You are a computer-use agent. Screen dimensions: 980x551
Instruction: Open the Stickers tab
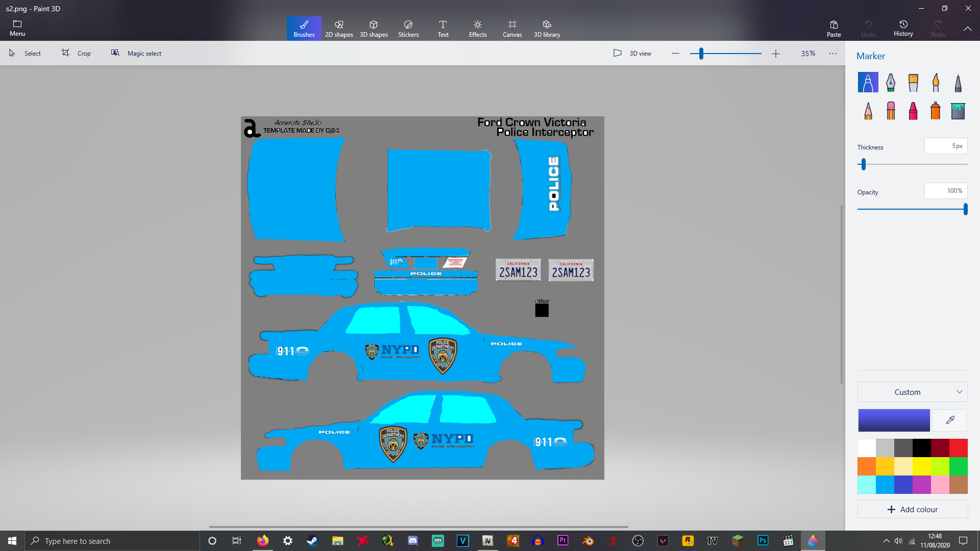[408, 29]
